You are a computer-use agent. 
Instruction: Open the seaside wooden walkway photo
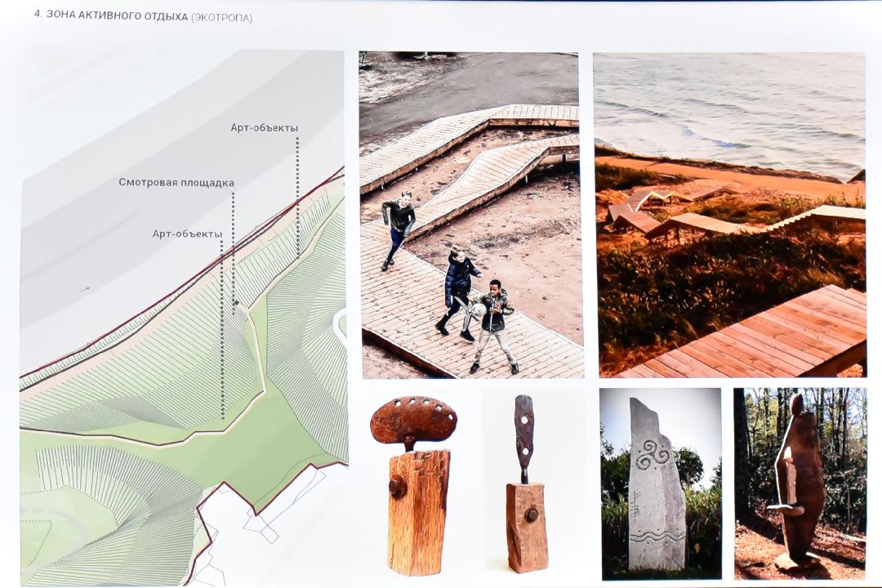(x=729, y=214)
